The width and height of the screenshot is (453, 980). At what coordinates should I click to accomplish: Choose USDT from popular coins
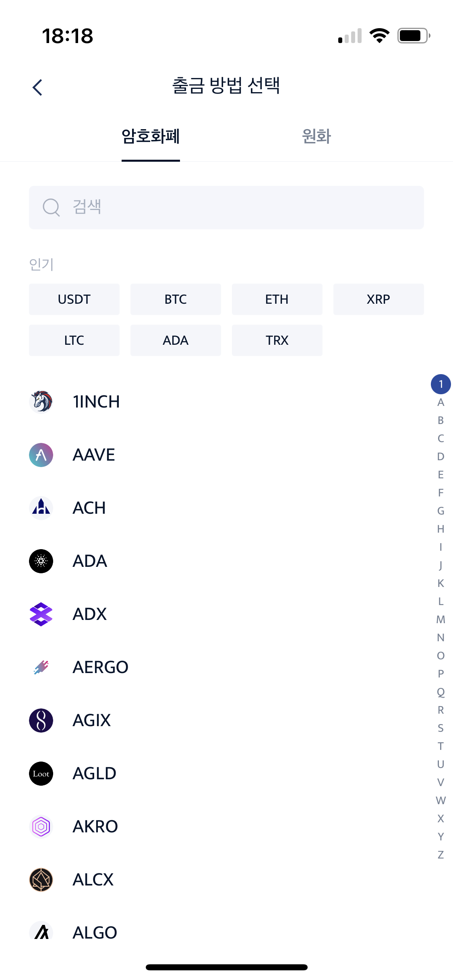[x=74, y=299]
